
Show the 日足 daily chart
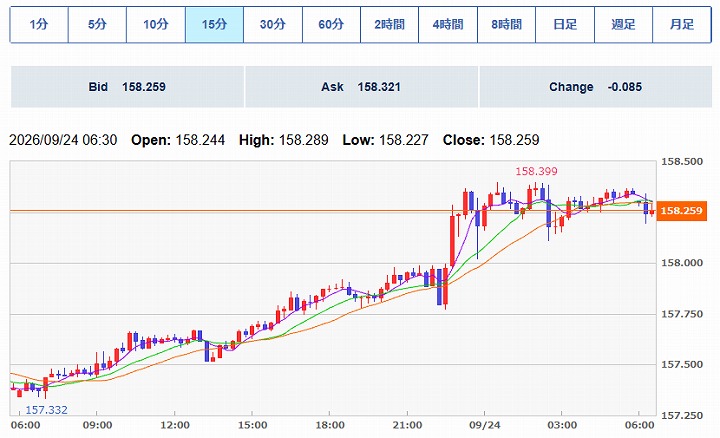(x=565, y=24)
